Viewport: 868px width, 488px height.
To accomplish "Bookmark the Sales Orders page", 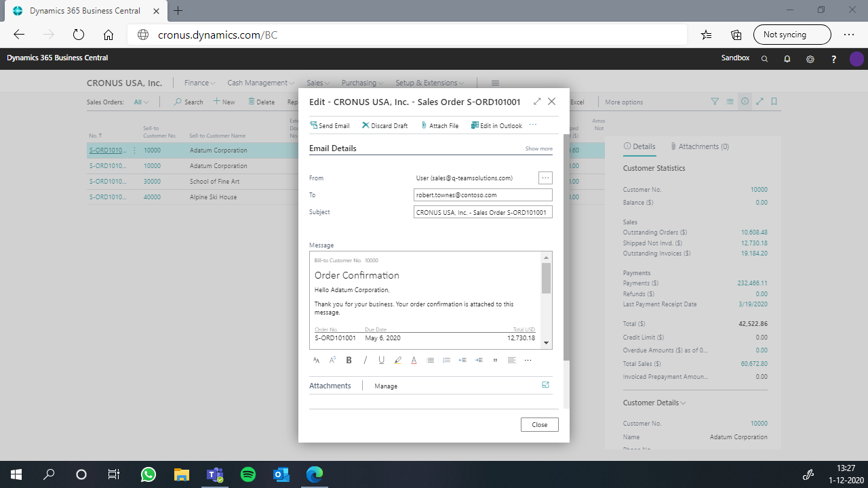I will [x=774, y=102].
